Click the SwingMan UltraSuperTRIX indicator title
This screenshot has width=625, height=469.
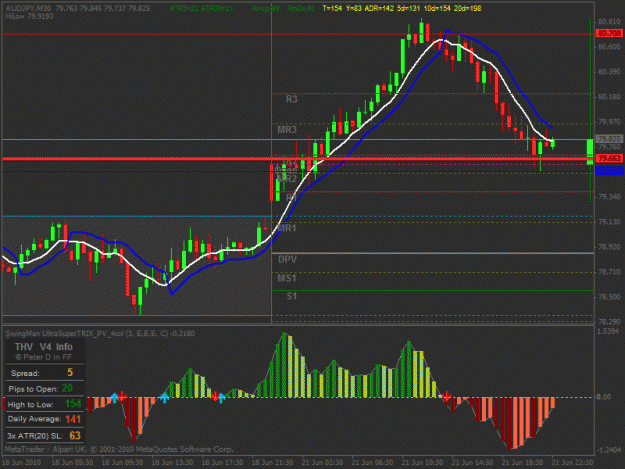click(100, 334)
